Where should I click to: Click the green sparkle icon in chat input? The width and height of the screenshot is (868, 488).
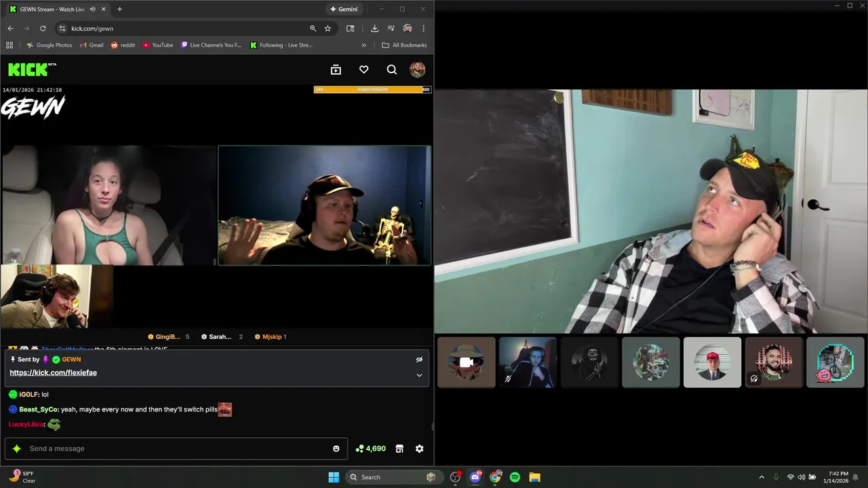point(17,449)
